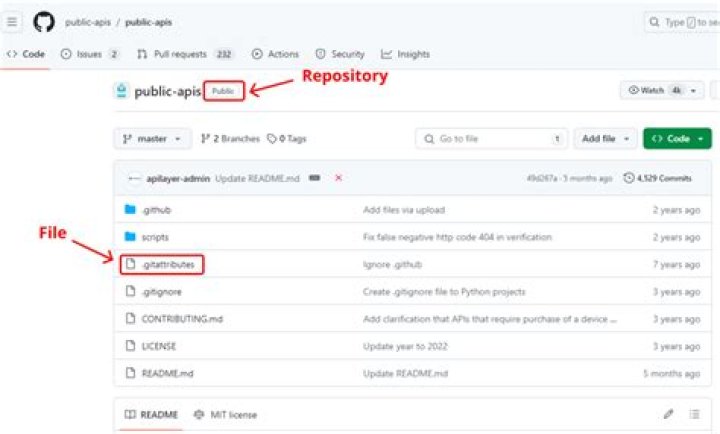Switch to the Code tab

click(x=26, y=54)
